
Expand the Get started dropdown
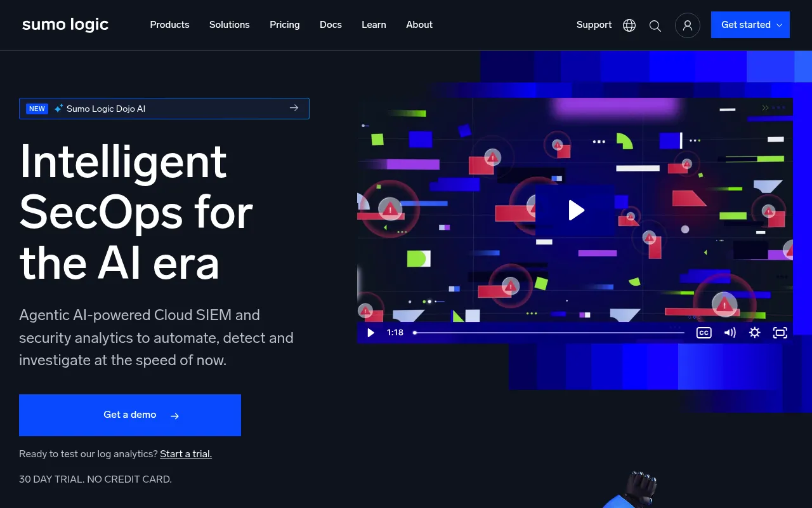[x=750, y=25]
